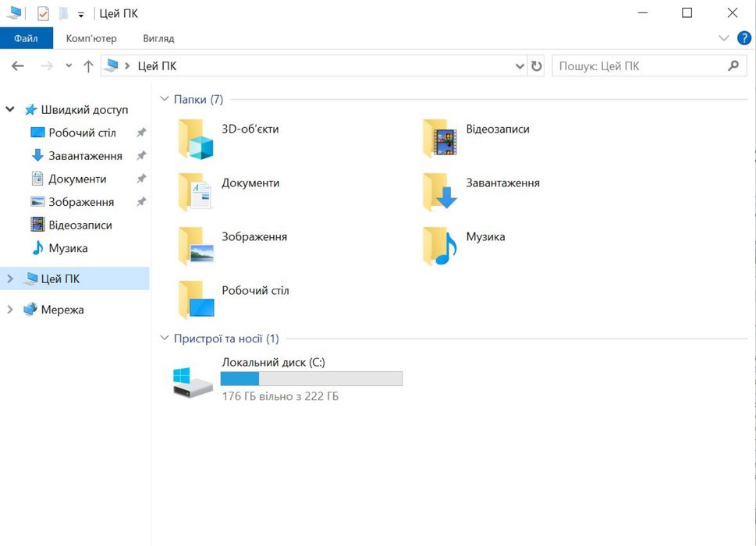Switch to the Комп'ютер ribbon tab
The width and height of the screenshot is (756, 546).
[91, 38]
